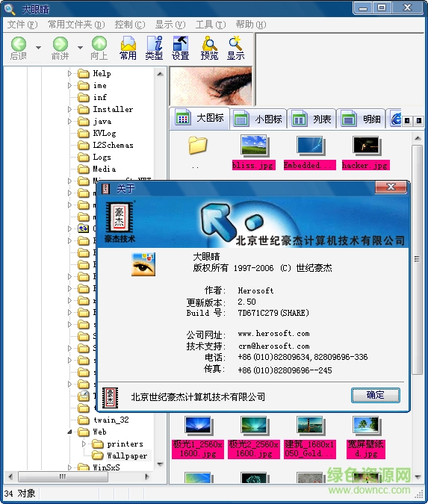428x504 pixels.
Task: Expand the ime folder node
Action: pyautogui.click(x=69, y=86)
